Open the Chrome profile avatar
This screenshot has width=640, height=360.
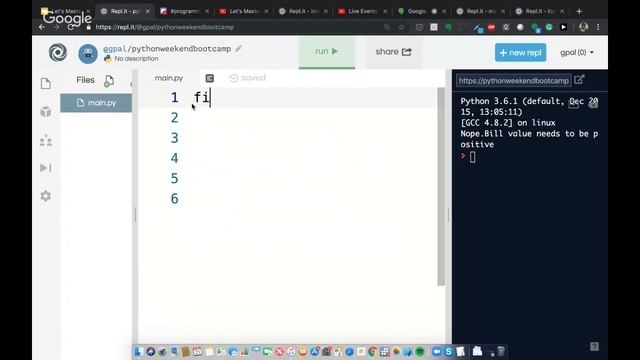(x=583, y=27)
